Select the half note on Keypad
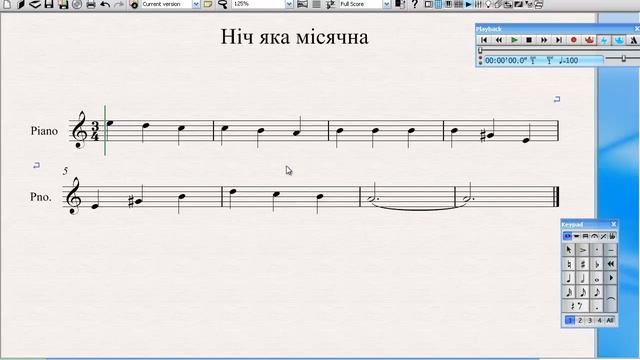 pos(582,278)
